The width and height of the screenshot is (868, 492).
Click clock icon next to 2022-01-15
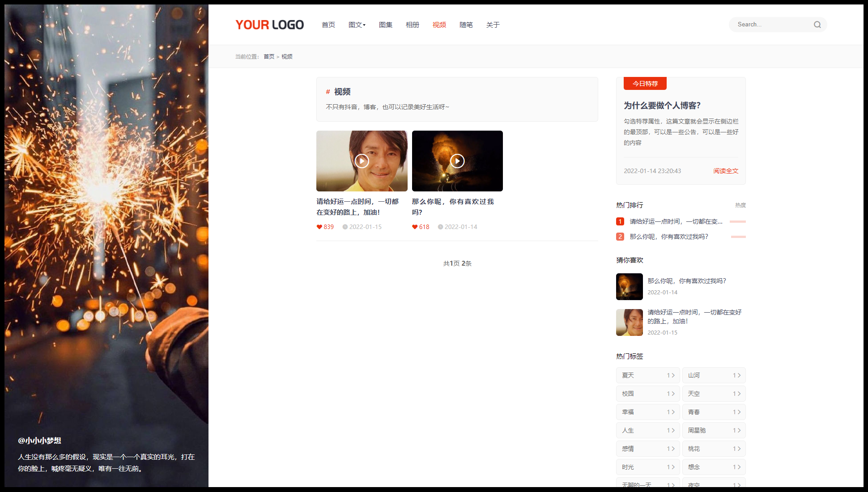pyautogui.click(x=345, y=227)
